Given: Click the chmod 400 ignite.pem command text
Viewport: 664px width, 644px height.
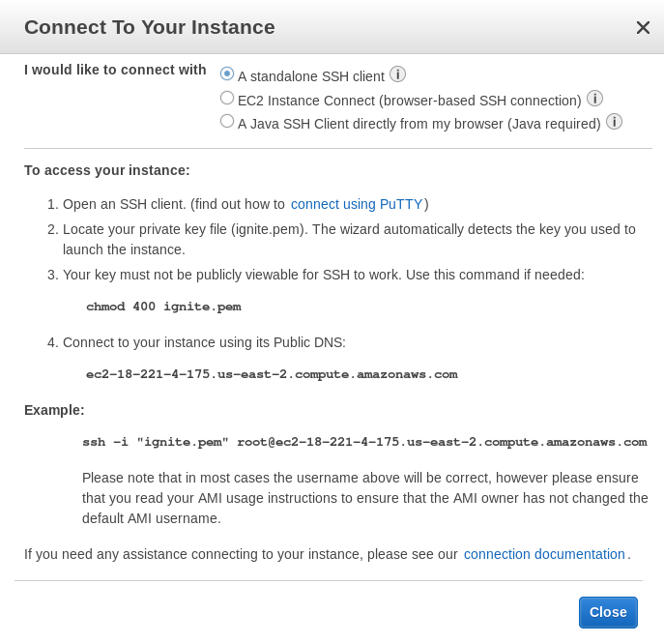Looking at the screenshot, I should 164,307.
